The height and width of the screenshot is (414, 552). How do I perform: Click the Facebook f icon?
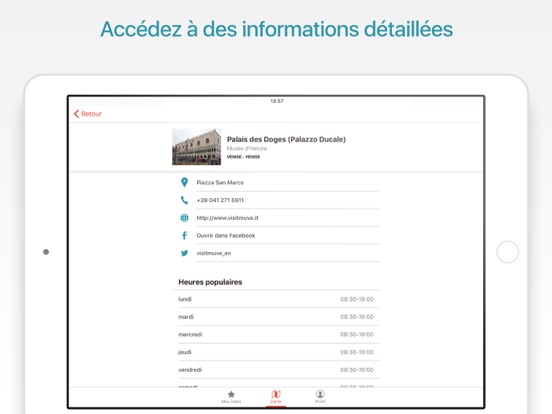(x=184, y=236)
